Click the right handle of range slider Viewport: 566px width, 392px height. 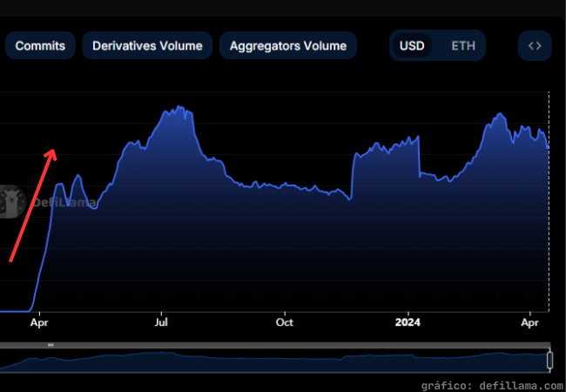coord(549,360)
